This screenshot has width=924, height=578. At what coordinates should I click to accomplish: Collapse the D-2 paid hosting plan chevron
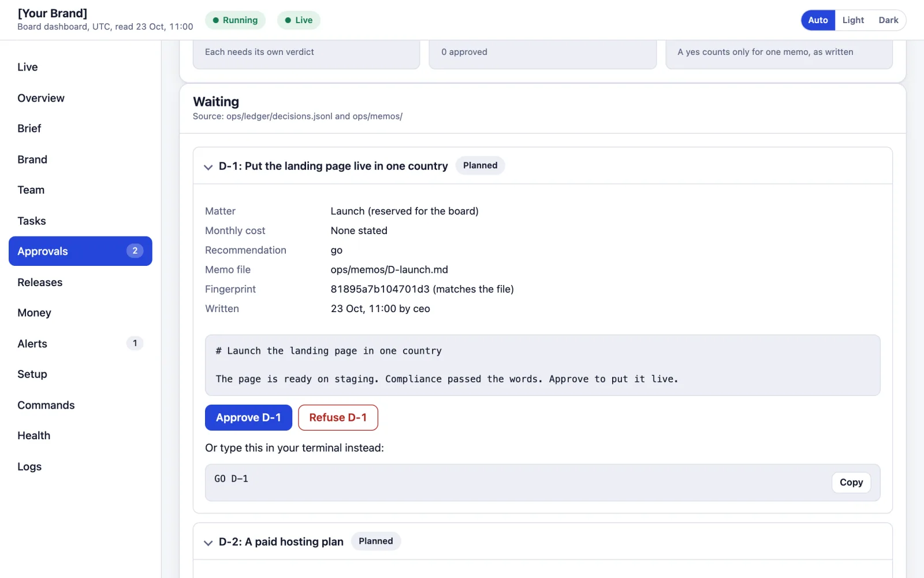208,542
